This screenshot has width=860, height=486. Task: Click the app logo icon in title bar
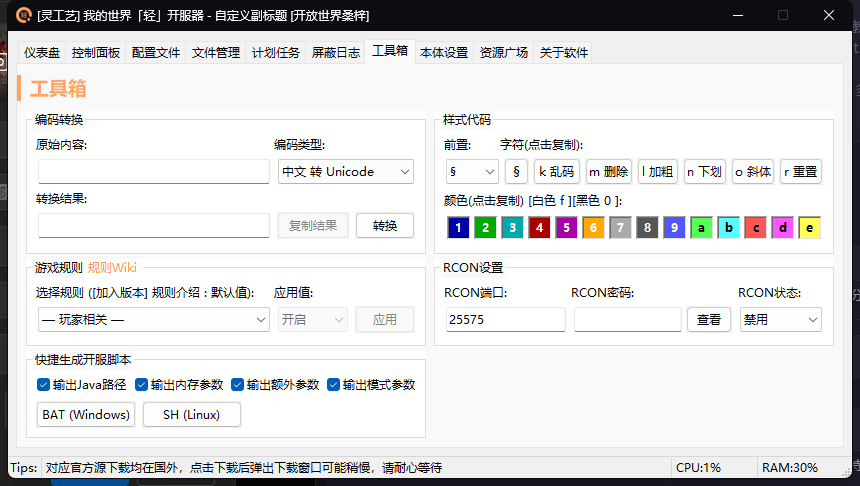(x=23, y=15)
